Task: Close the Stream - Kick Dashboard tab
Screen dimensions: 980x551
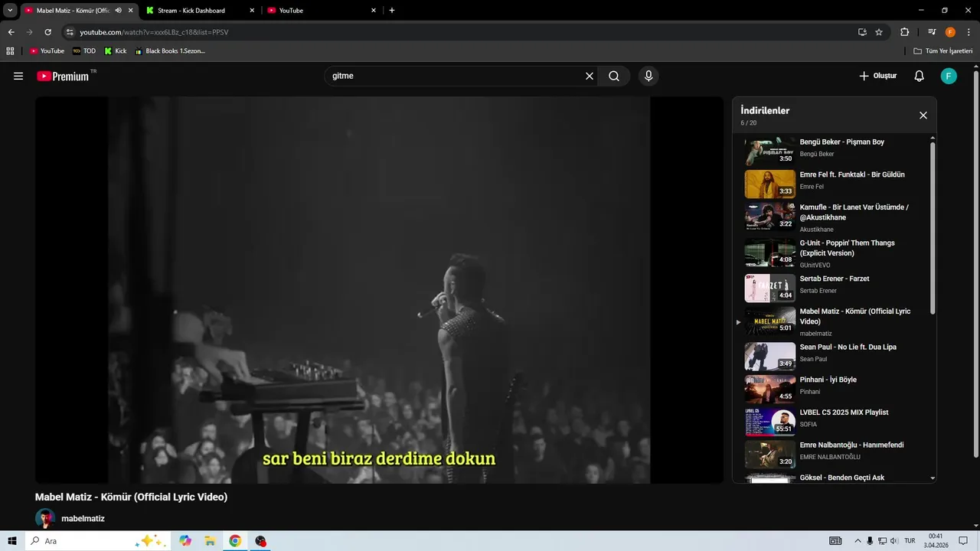Action: pos(252,11)
